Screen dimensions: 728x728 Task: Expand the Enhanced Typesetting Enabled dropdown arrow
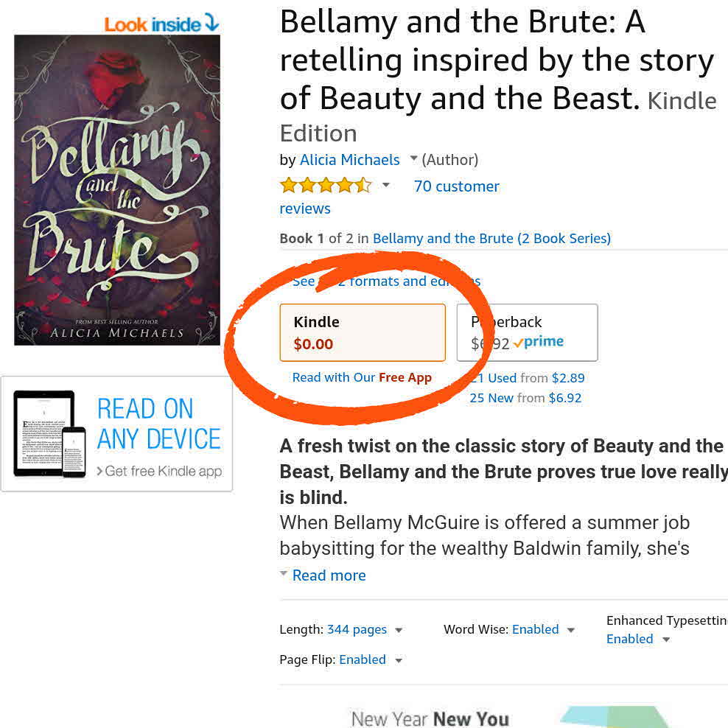666,640
